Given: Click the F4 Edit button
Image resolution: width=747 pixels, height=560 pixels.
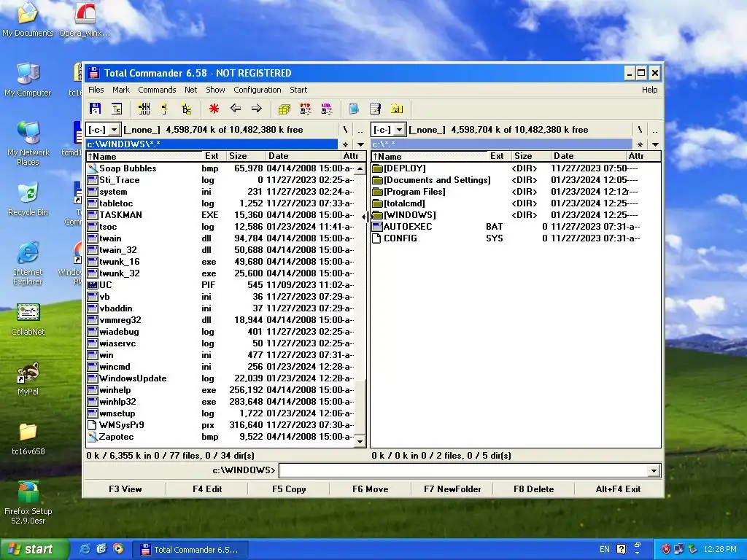Looking at the screenshot, I should [x=206, y=489].
